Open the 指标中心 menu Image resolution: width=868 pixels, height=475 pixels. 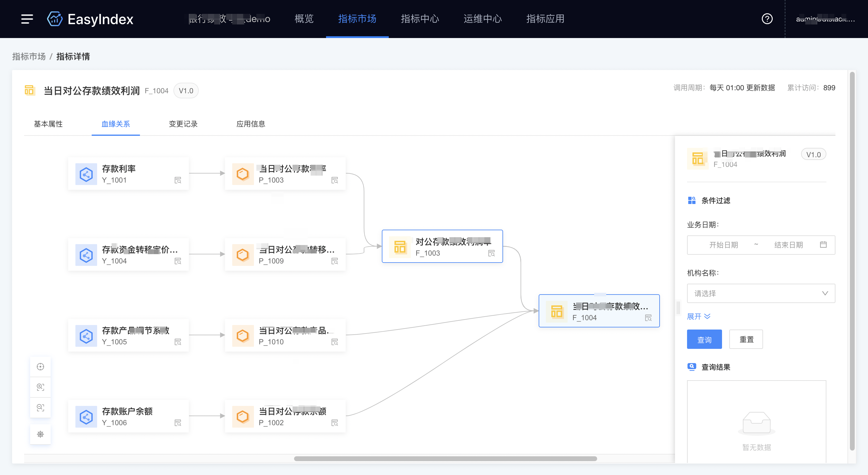point(420,19)
